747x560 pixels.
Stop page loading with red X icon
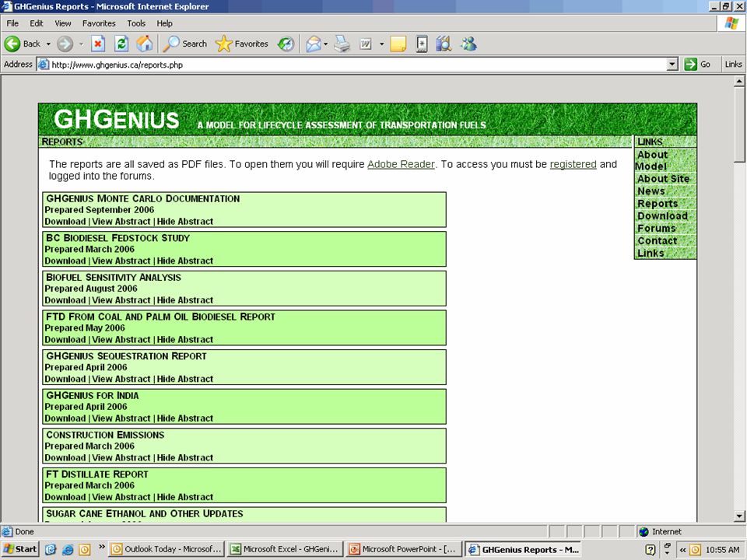point(98,44)
